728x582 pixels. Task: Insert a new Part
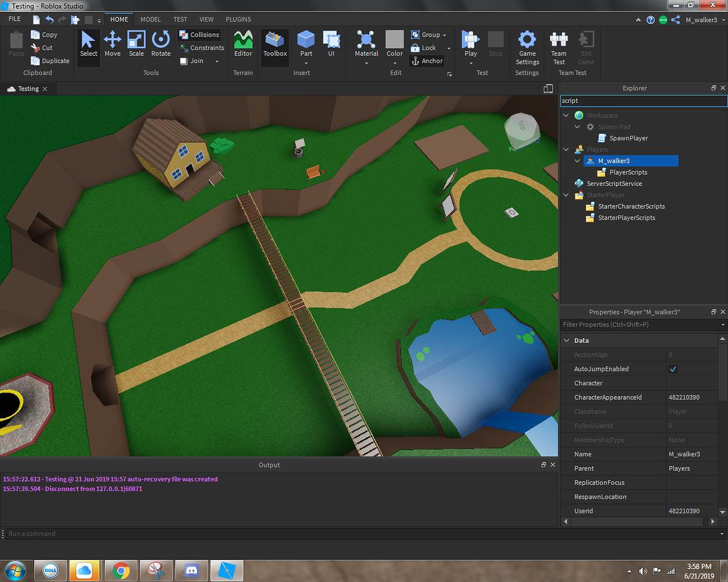pos(306,41)
